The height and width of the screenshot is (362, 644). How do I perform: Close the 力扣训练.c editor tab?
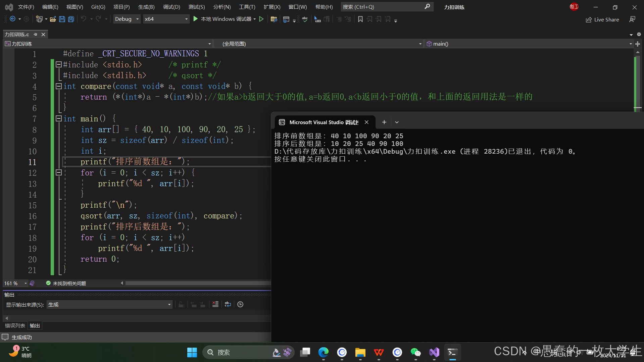click(43, 34)
